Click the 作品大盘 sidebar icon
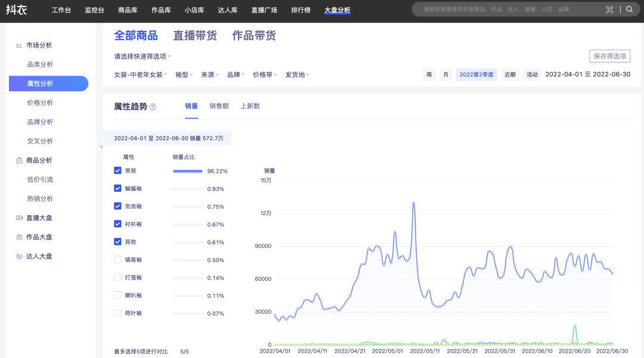644x358 pixels. click(19, 237)
